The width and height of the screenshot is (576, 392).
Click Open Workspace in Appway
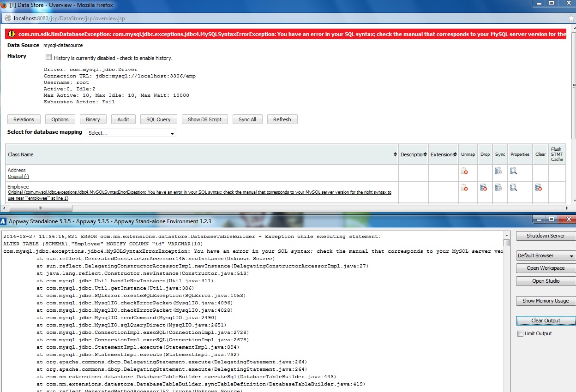pyautogui.click(x=546, y=268)
